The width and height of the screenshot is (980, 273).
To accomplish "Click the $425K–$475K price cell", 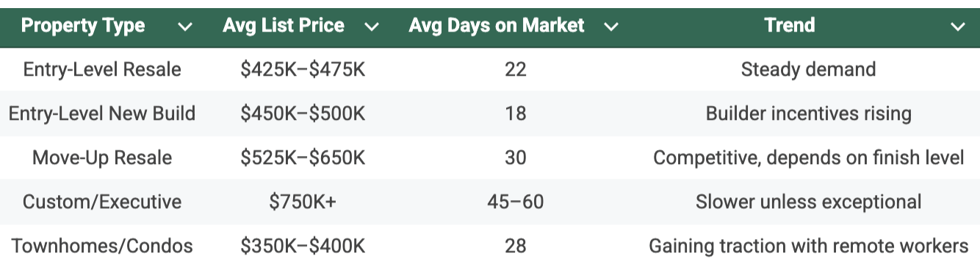I will point(303,70).
